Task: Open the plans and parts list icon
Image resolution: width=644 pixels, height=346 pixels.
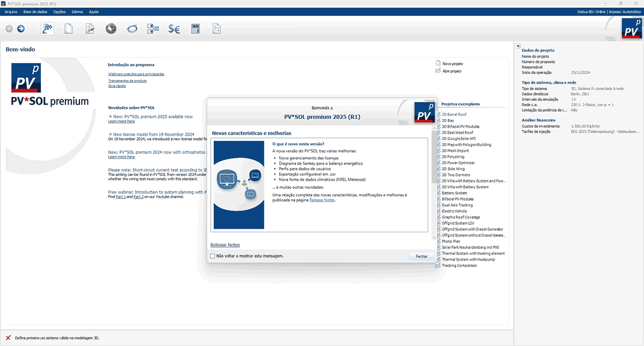Action: pyautogui.click(x=216, y=29)
